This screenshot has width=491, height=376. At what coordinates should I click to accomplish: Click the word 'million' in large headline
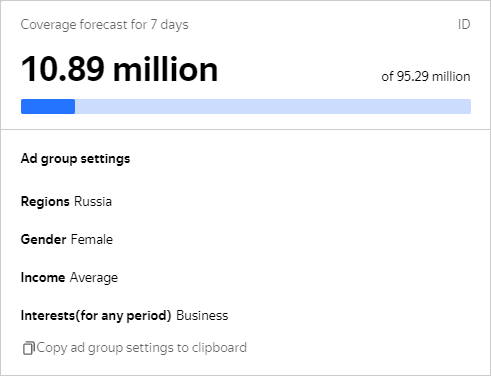pos(166,69)
